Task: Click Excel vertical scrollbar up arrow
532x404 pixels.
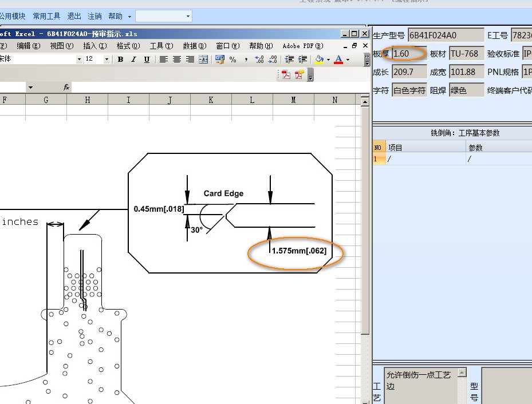Action: 365,101
